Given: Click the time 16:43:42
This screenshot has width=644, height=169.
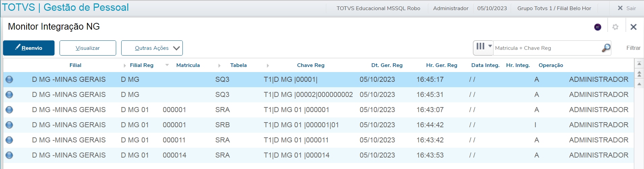Looking at the screenshot, I should (x=430, y=140).
